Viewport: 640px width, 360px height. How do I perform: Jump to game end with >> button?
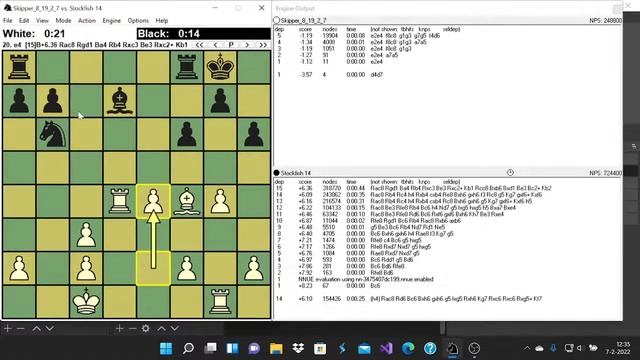point(263,45)
